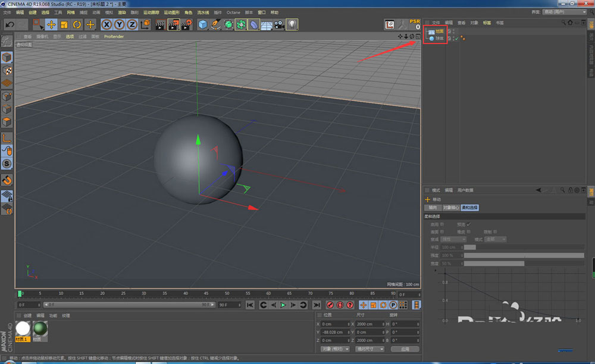This screenshot has height=364, width=595.
Task: Click the Render to Picture Viewer icon
Action: pyautogui.click(x=174, y=24)
